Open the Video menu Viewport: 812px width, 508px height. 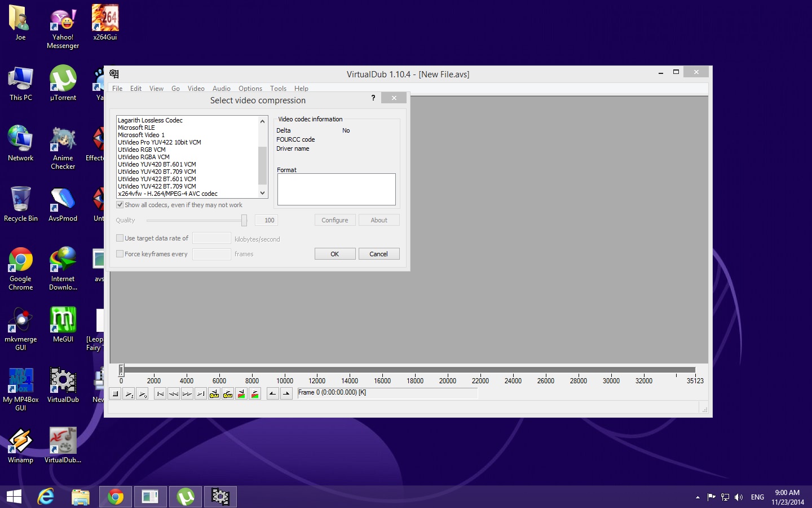tap(196, 89)
